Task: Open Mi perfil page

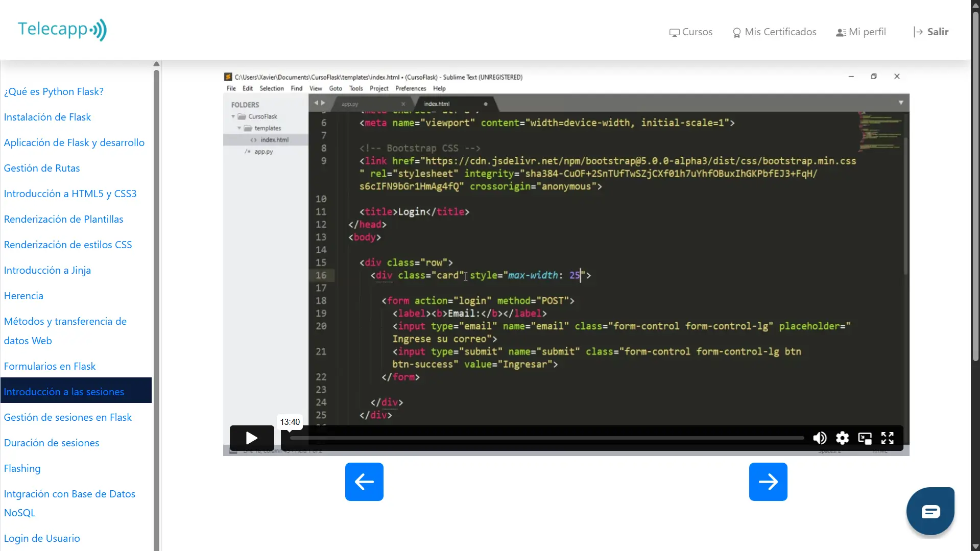Action: tap(861, 32)
